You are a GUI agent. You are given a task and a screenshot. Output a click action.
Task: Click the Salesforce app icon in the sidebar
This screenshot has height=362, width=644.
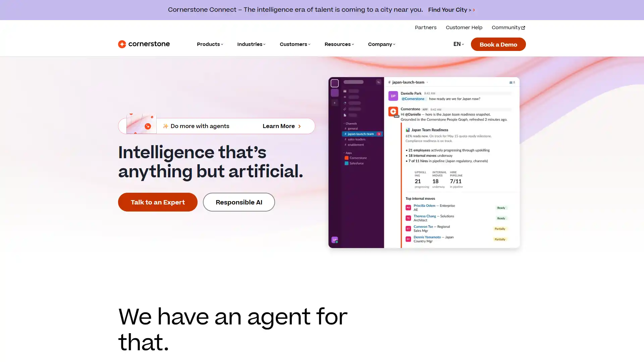pyautogui.click(x=346, y=164)
